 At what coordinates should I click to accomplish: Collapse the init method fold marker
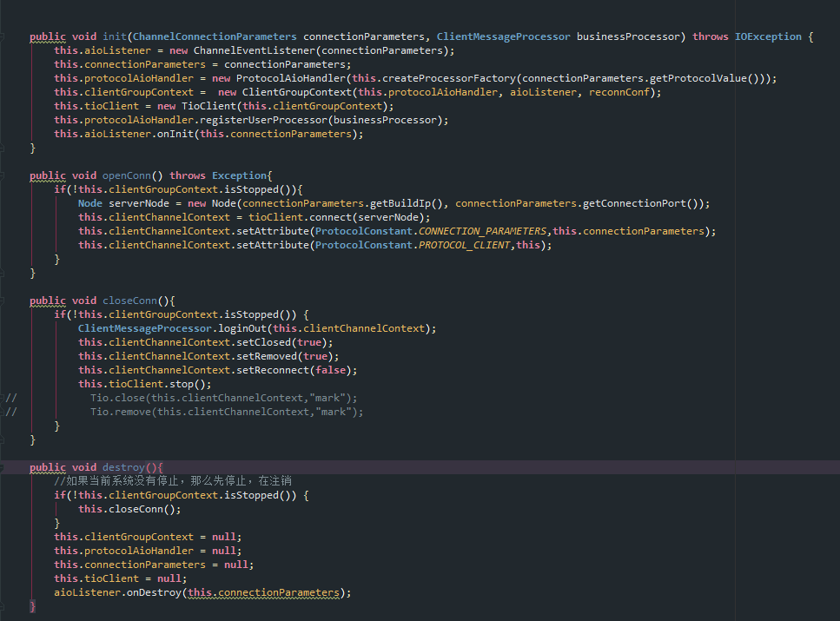2,36
